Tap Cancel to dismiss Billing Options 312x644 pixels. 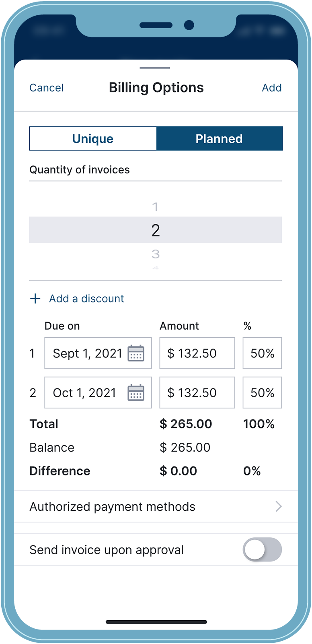pos(47,88)
